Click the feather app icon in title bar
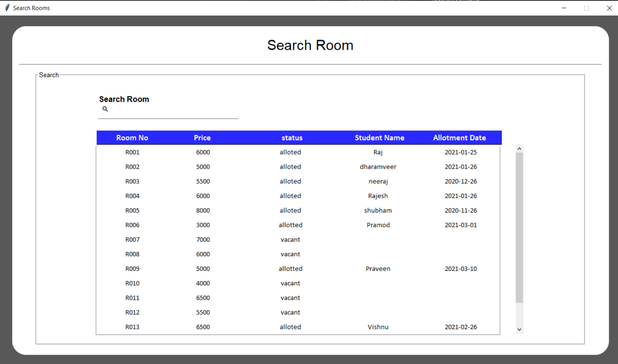The width and height of the screenshot is (618, 364). point(7,8)
